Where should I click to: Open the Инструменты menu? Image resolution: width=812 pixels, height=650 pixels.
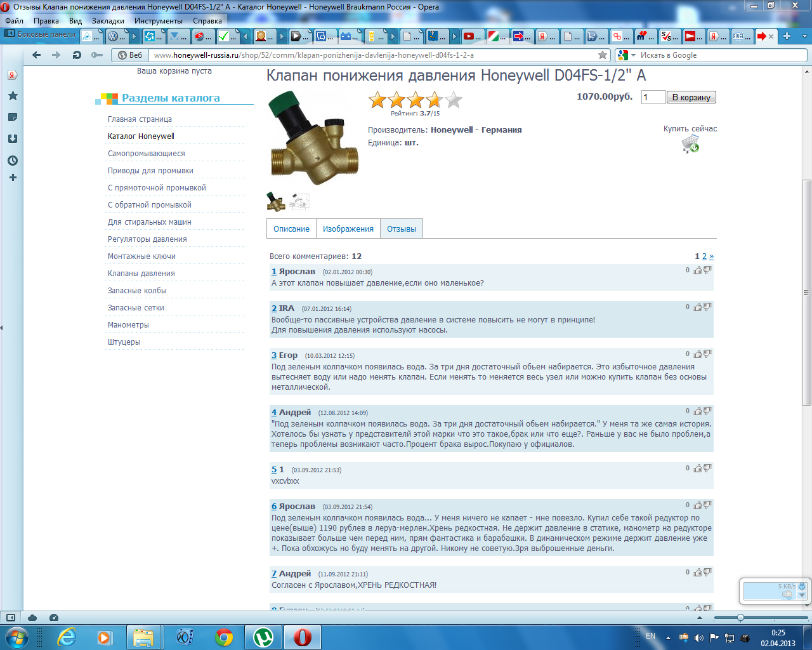(159, 21)
